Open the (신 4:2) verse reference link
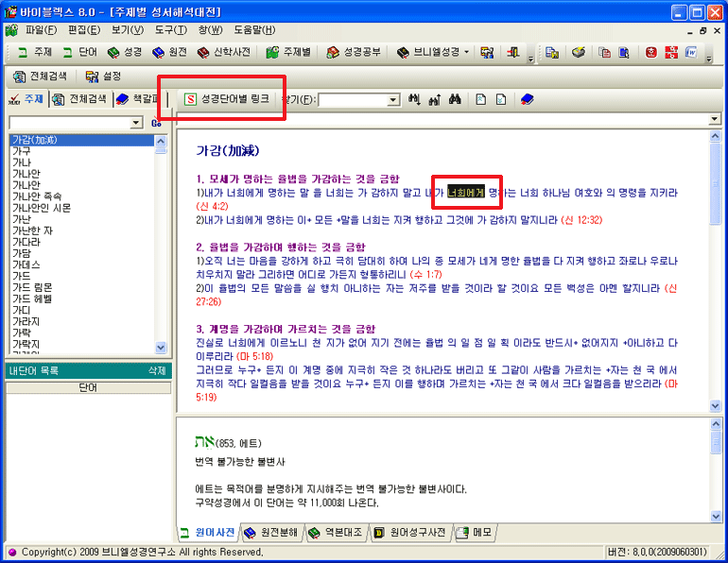This screenshot has height=563, width=728. pyautogui.click(x=212, y=206)
